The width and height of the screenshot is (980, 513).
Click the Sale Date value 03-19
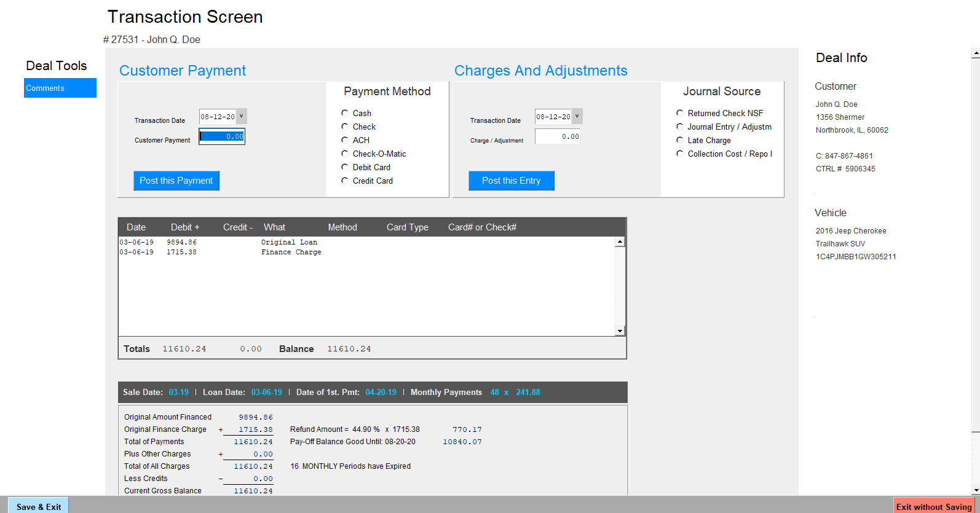[x=179, y=392]
